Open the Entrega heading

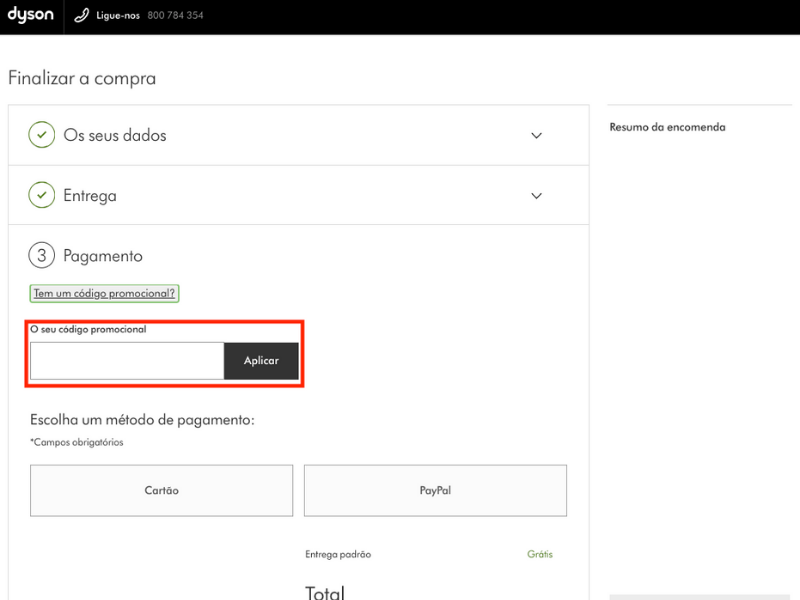click(x=90, y=196)
